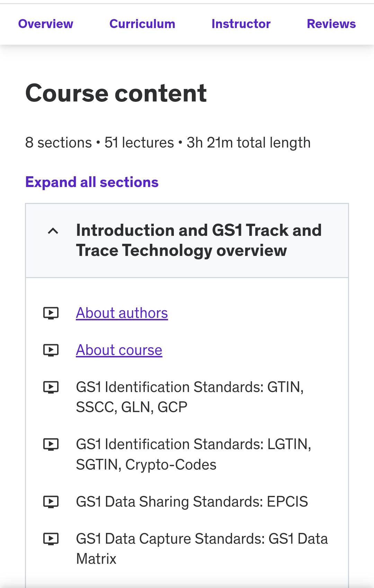The height and width of the screenshot is (588, 374).
Task: Collapse Introduction and GS1 Track section header
Action: [x=199, y=240]
